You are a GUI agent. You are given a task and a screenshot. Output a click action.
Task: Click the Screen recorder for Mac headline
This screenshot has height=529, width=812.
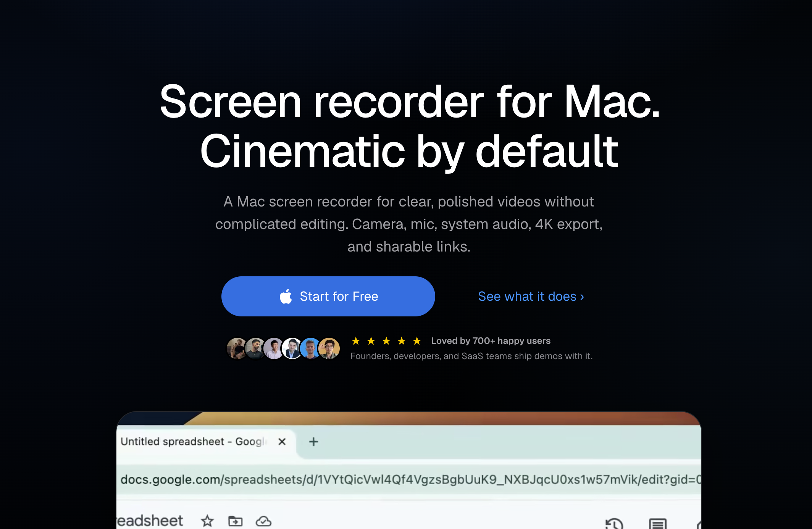click(410, 102)
